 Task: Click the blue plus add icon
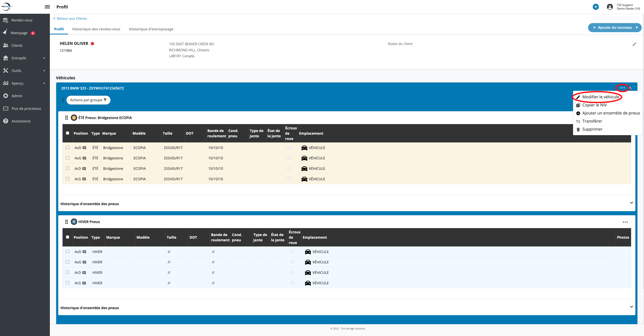tap(596, 7)
